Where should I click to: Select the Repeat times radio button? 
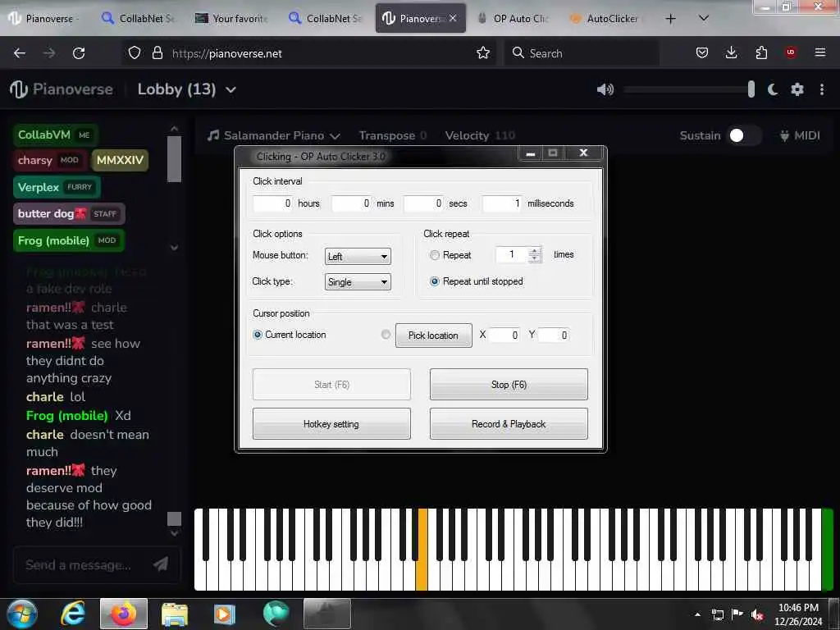(435, 255)
